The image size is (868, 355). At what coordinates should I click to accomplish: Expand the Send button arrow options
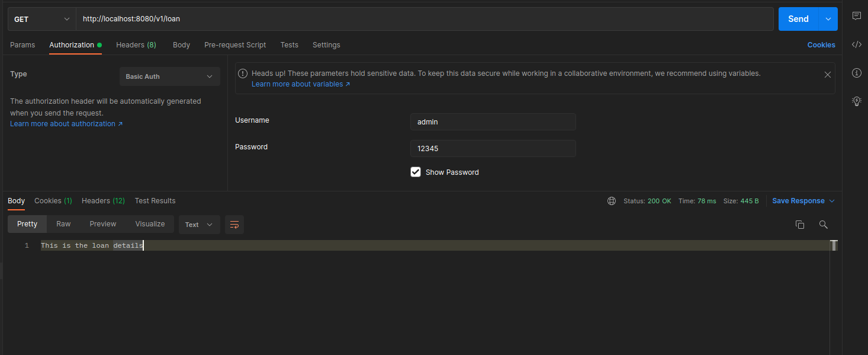click(x=828, y=19)
